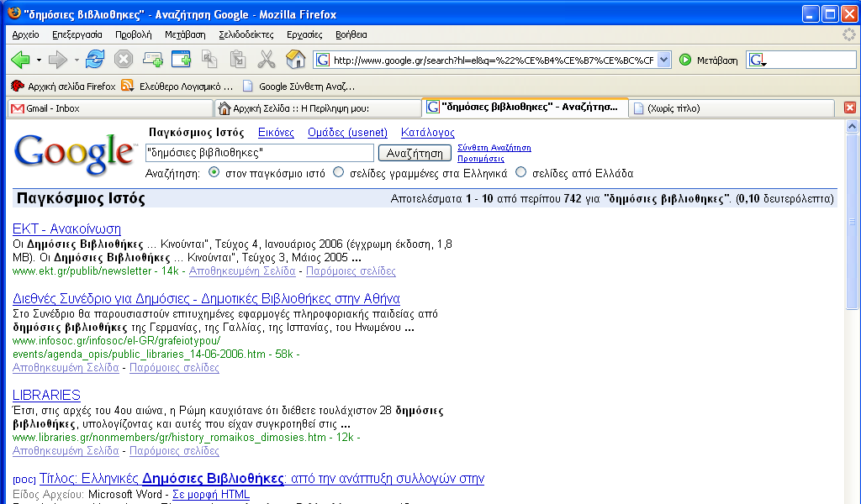The height and width of the screenshot is (504, 861).
Task: Open 'Αποθηκευμένη Σελίδα' under libraries.gr result
Action: pyautogui.click(x=66, y=451)
